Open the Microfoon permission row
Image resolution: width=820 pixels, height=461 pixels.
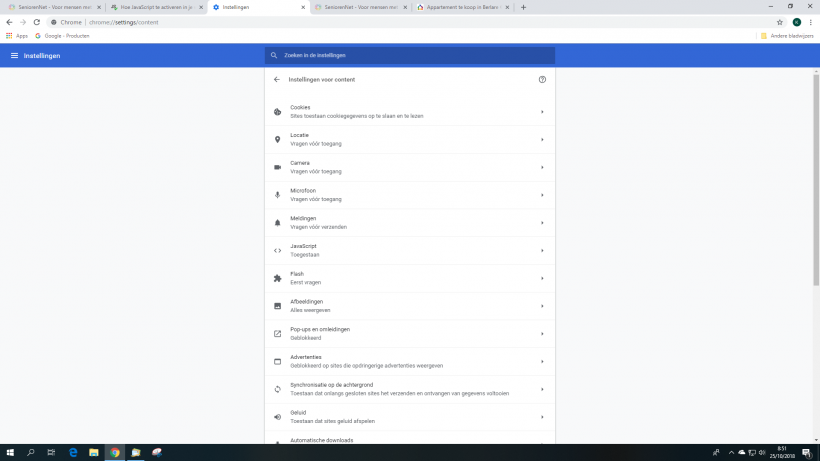click(x=410, y=195)
